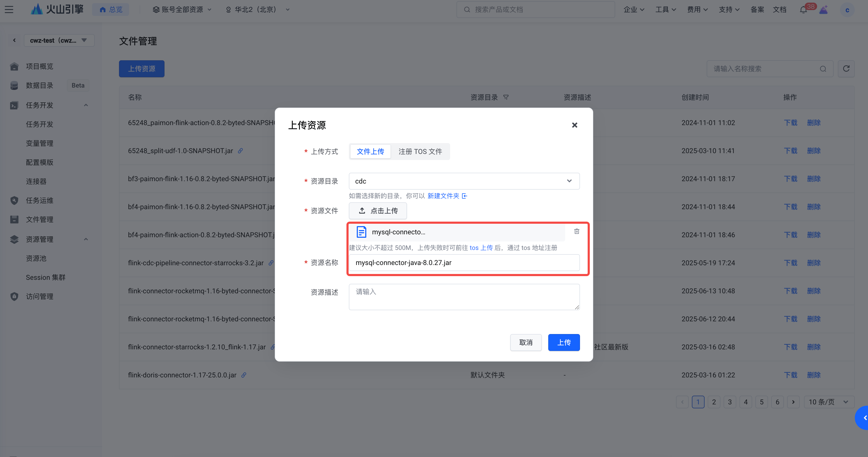Open the 资源目录 cdc dropdown
The image size is (868, 457).
464,181
